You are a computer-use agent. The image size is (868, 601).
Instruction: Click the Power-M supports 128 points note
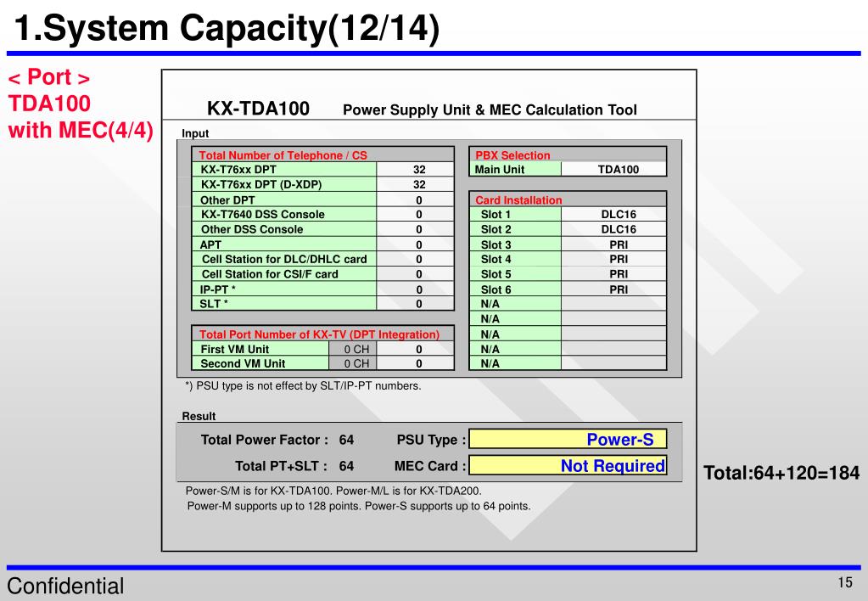click(x=359, y=506)
